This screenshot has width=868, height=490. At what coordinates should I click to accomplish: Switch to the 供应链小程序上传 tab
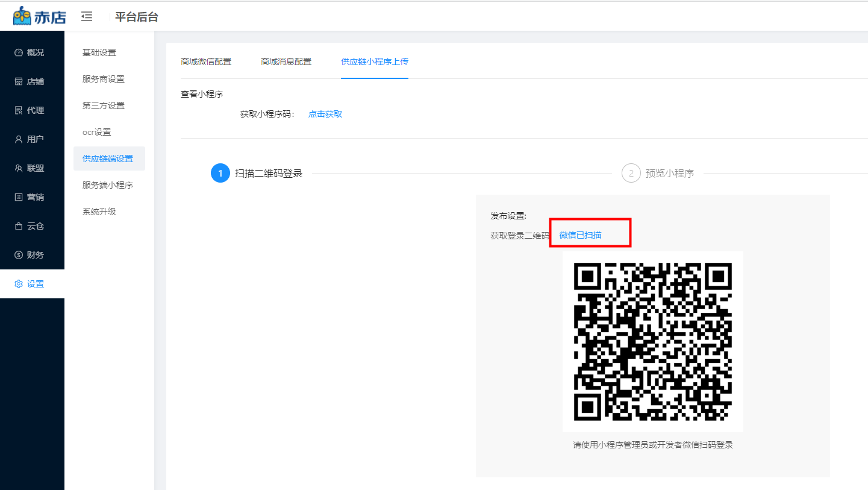click(x=375, y=61)
